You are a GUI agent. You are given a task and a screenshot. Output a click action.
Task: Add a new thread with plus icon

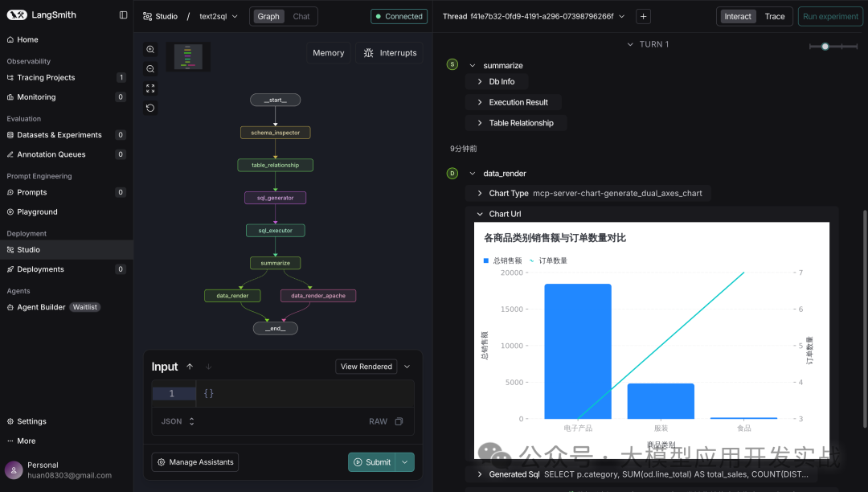pos(643,17)
